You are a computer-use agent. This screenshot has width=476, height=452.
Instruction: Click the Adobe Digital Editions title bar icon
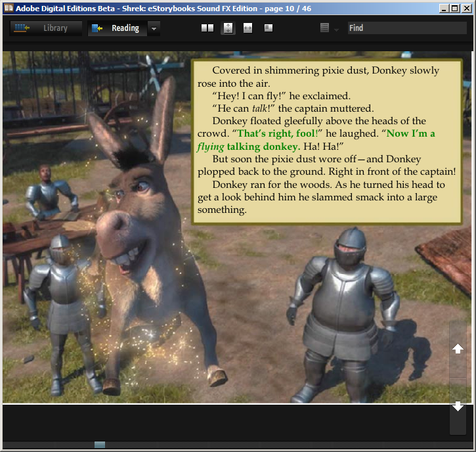pyautogui.click(x=9, y=8)
